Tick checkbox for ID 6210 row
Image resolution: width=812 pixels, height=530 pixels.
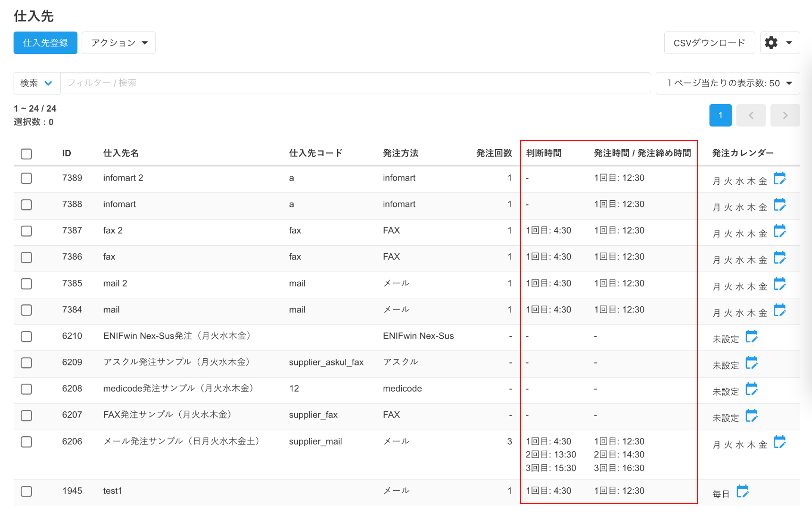tap(26, 336)
